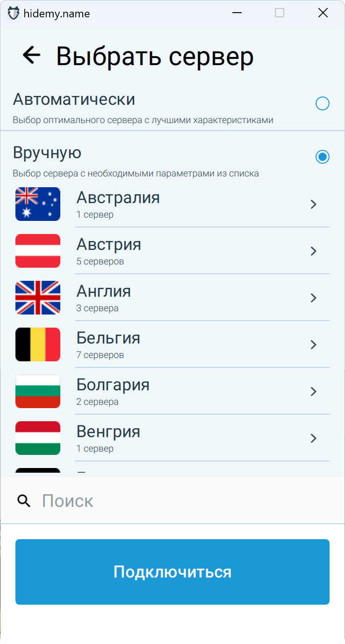Click the back arrow icon

coord(32,55)
